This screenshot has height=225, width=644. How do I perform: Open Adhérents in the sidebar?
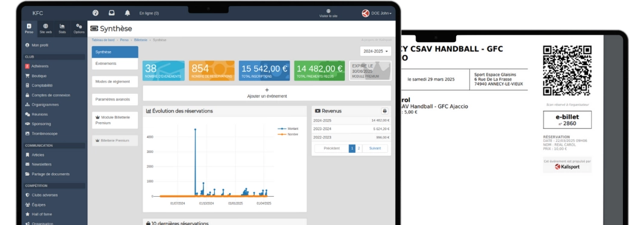coord(40,66)
